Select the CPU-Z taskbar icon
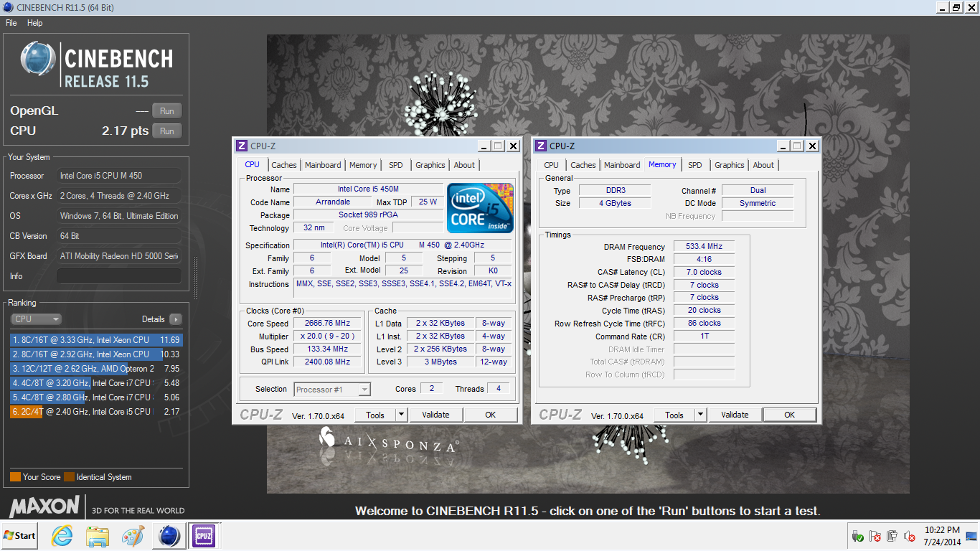The image size is (980, 551). pyautogui.click(x=203, y=536)
